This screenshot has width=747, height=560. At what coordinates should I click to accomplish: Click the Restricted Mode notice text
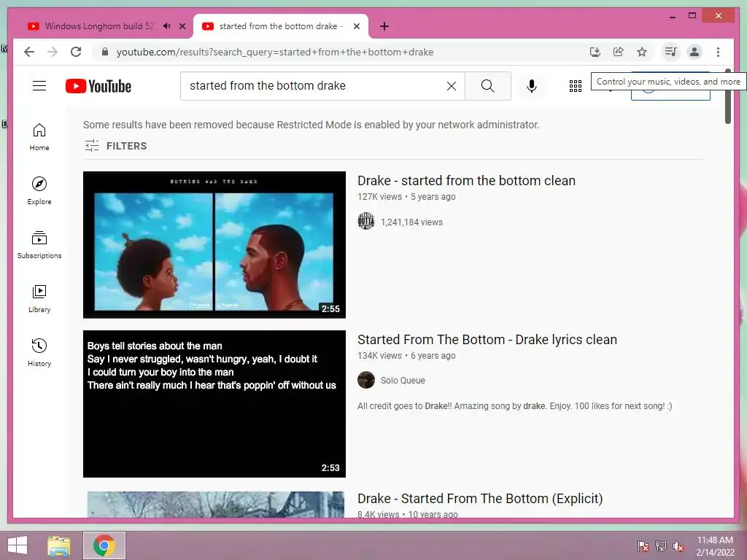click(311, 125)
